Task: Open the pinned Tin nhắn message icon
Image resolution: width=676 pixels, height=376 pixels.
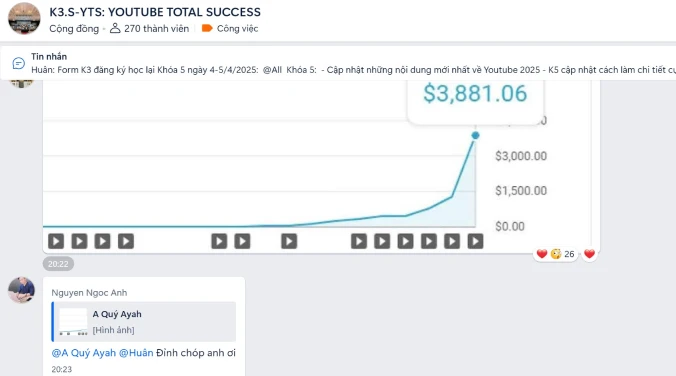Action: pos(19,63)
